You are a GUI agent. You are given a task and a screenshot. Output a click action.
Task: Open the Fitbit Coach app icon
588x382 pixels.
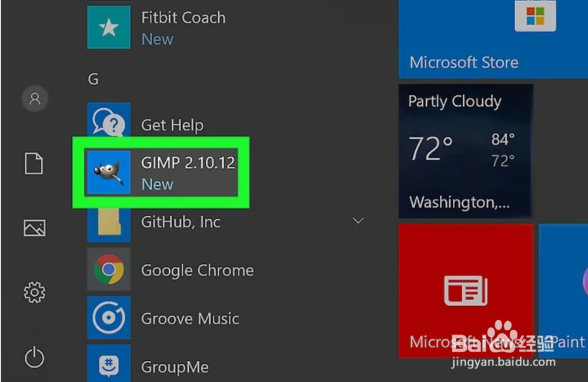(109, 27)
